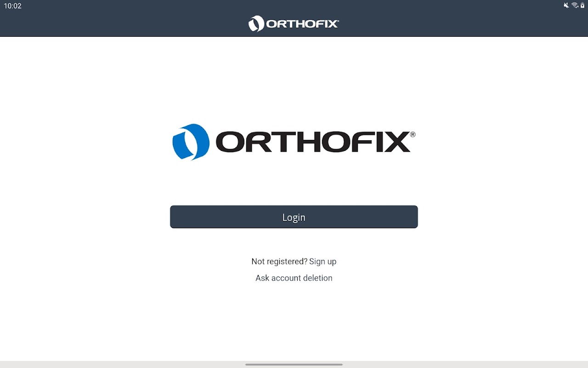Click the "Not registered?" text
The image size is (588, 368).
click(x=279, y=261)
